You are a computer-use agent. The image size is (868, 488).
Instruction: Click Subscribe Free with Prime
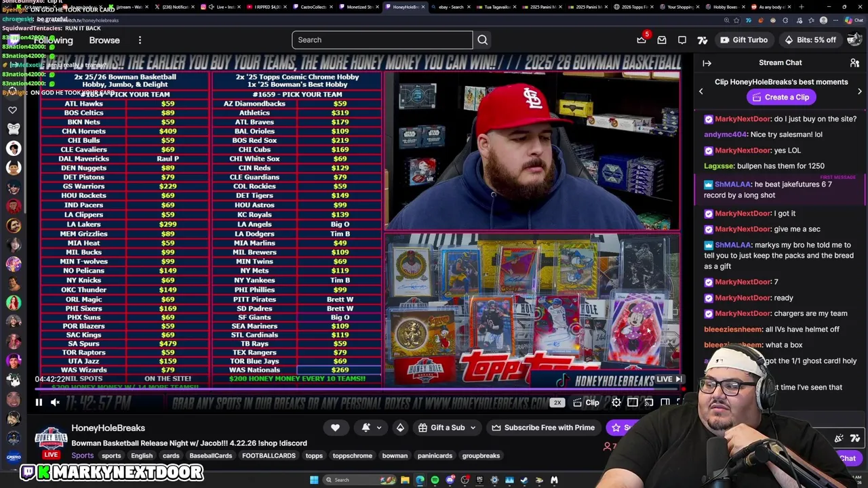coord(542,428)
